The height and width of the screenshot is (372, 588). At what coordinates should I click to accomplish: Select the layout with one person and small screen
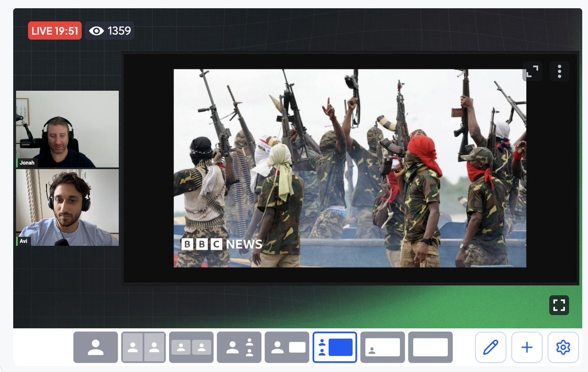(287, 347)
